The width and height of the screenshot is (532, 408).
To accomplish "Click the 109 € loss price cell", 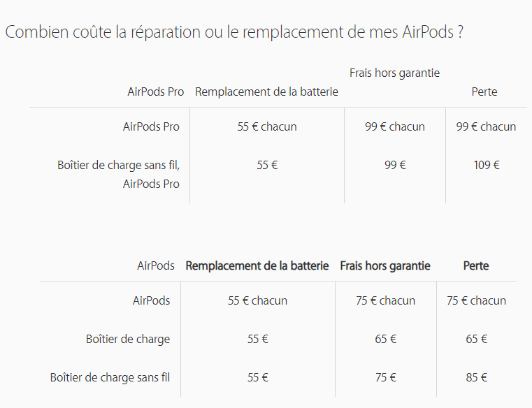I will [486, 165].
